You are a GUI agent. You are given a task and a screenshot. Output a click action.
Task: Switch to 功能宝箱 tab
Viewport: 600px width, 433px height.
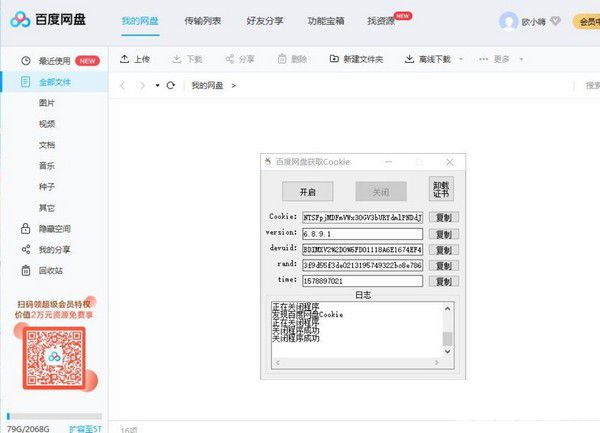326,21
